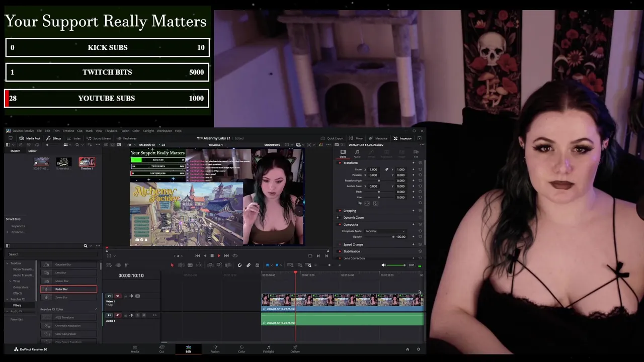
Task: Open project settings gear icon
Action: pos(418,349)
